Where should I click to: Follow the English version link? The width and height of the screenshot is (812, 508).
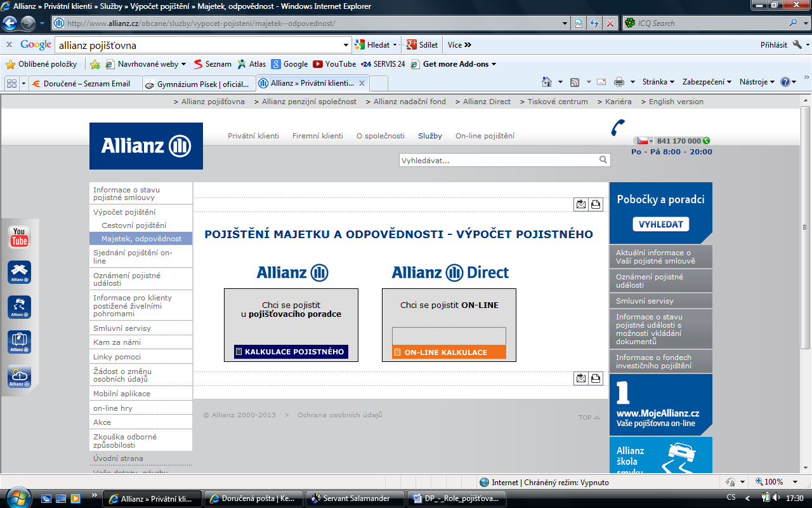[x=676, y=102]
